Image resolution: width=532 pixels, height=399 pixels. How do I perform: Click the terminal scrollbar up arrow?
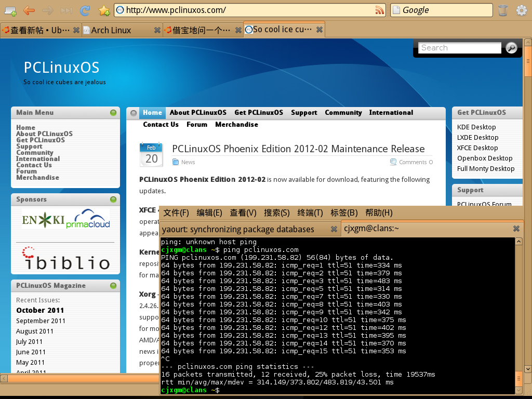pyautogui.click(x=518, y=241)
